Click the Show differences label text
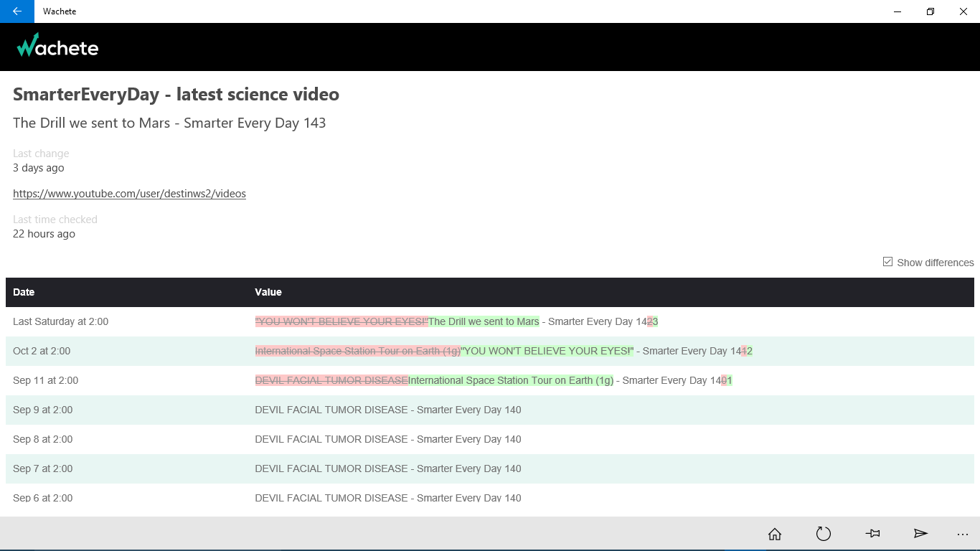 (936, 263)
